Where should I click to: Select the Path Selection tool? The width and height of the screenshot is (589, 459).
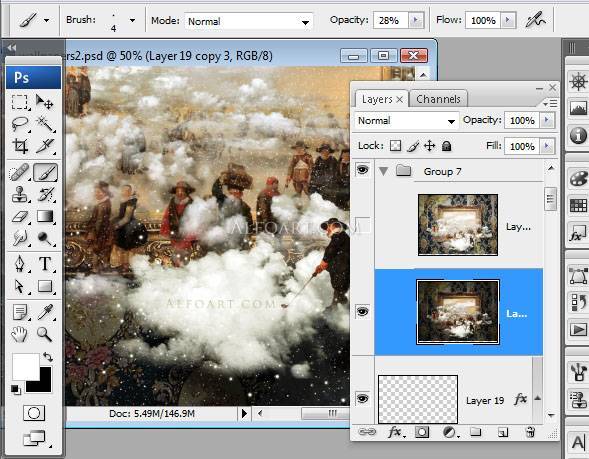[20, 287]
